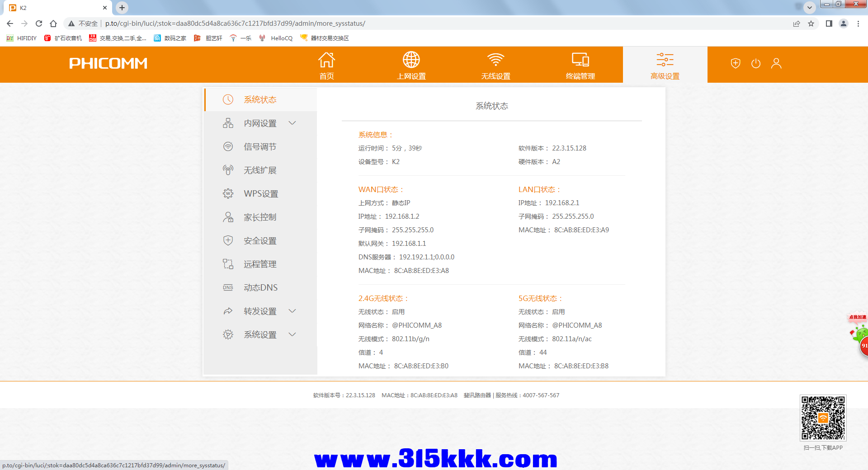
Task: Open the HIFIDIY bookmark
Action: [x=22, y=38]
